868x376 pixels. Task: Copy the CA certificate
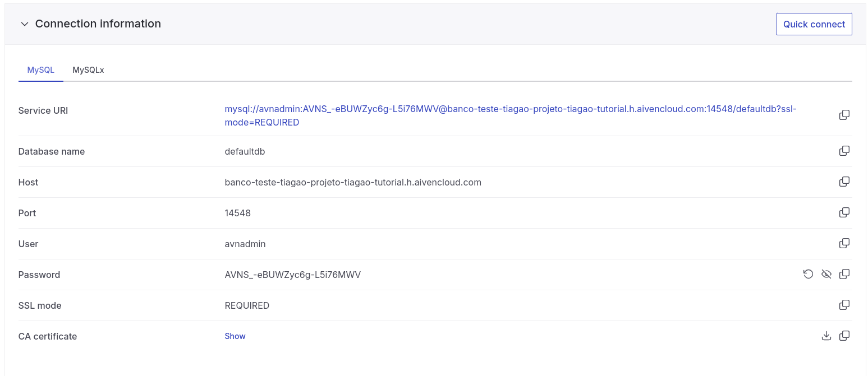(x=844, y=336)
